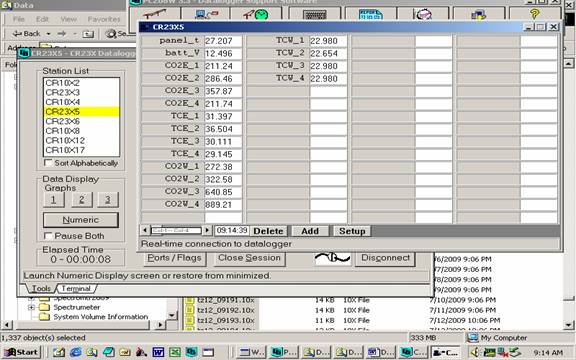Select station CR10X2 in Station List
The height and width of the screenshot is (360, 576).
(82, 83)
